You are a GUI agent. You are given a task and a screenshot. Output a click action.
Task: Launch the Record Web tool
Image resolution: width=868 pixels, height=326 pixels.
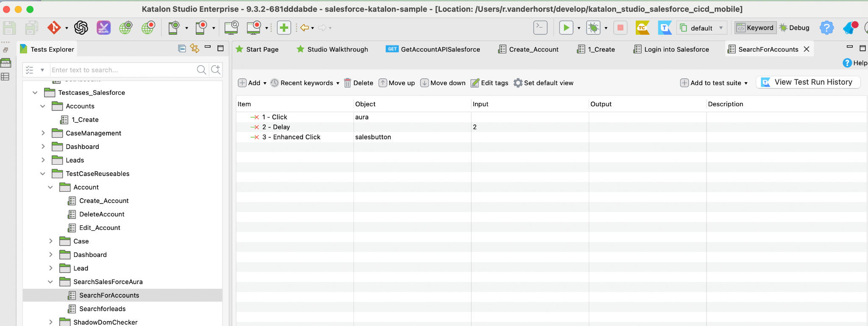148,28
